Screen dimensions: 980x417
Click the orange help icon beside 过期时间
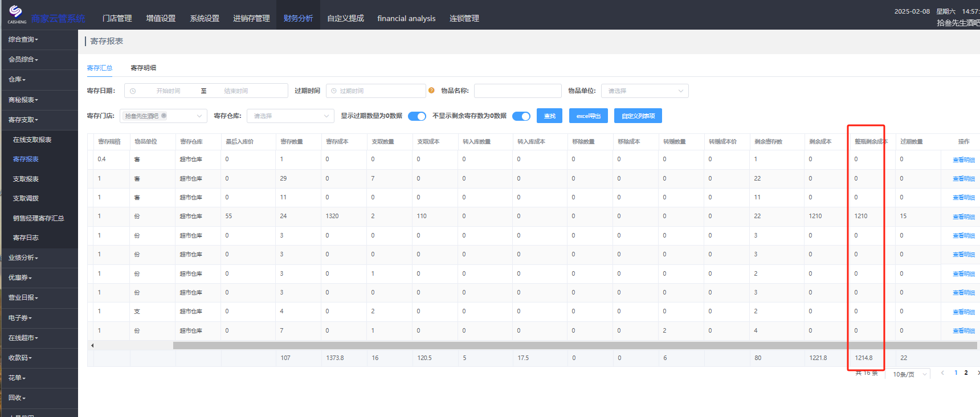click(x=431, y=91)
